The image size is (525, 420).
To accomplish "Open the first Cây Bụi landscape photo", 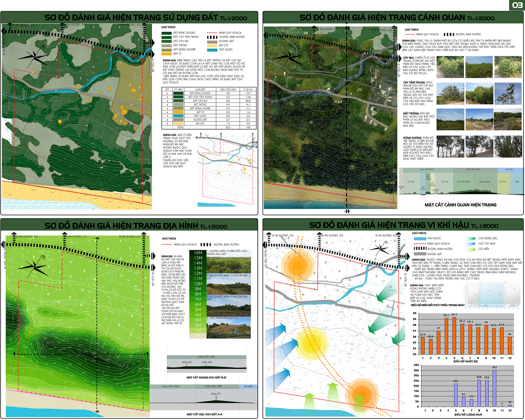I will point(450,67).
